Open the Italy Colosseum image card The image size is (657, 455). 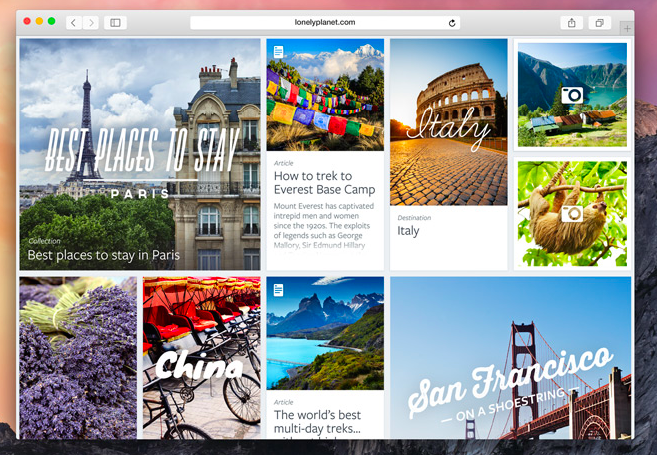449,122
